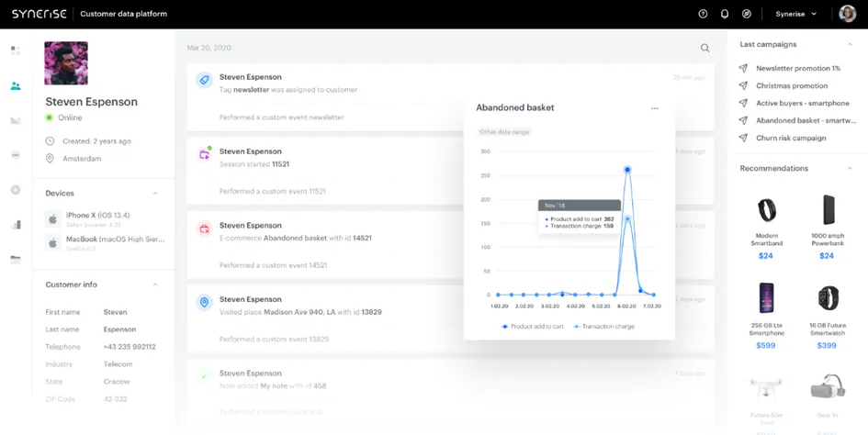
Task: Select Modern Smartband product image
Action: (767, 210)
